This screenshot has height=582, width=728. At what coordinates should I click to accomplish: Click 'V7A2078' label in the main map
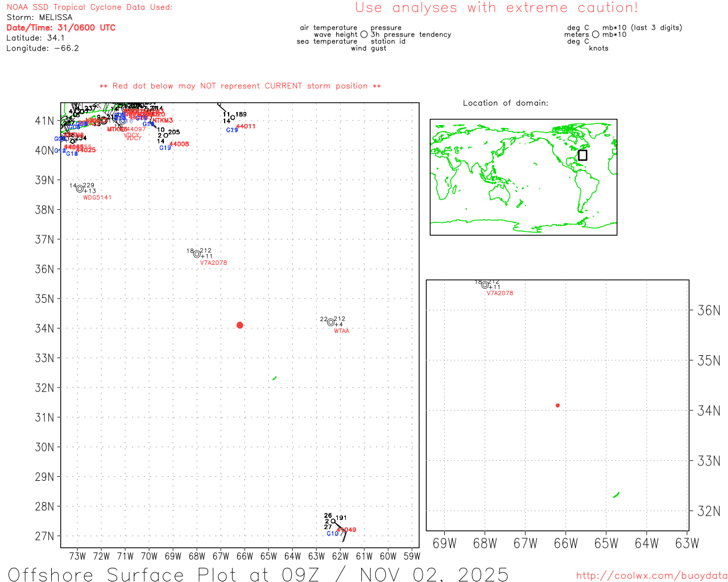tap(213, 263)
